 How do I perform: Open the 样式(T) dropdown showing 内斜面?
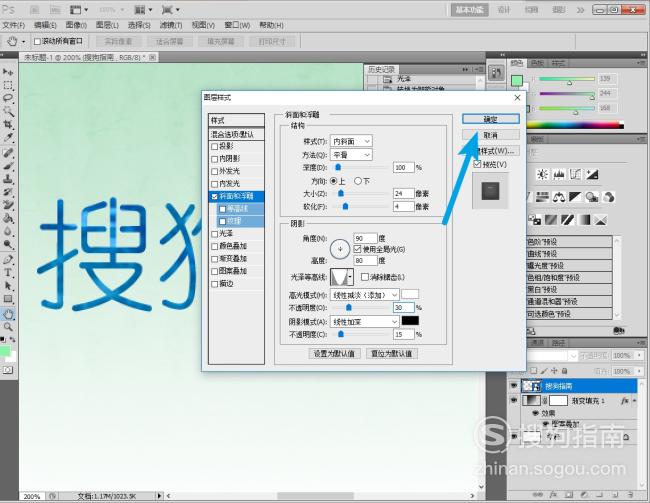coord(351,141)
